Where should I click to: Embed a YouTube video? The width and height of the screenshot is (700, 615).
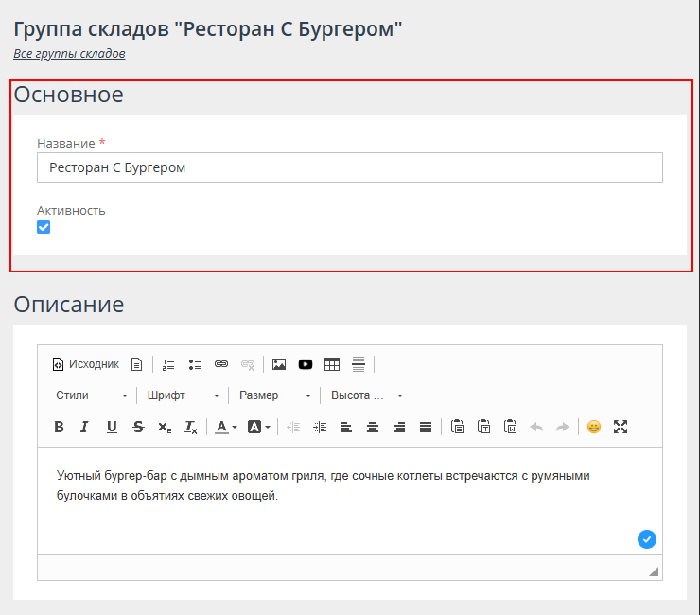click(306, 364)
